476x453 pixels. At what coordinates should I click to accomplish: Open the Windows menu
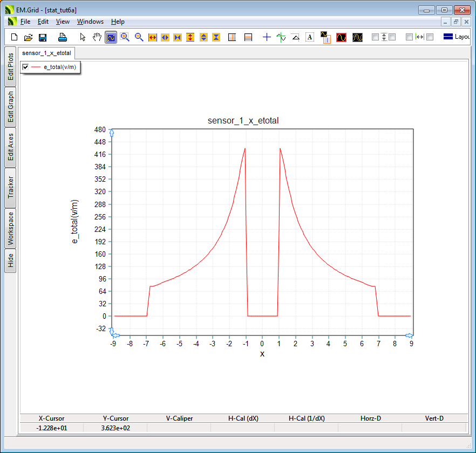(90, 22)
